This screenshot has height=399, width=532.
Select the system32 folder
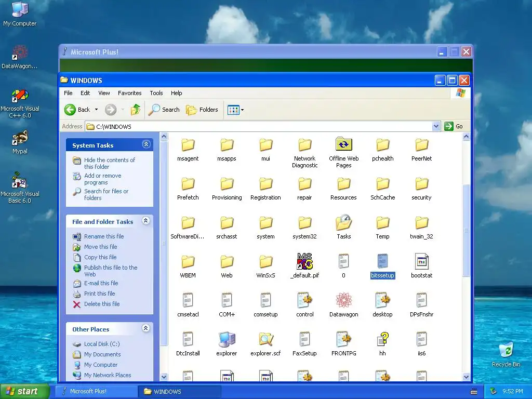pyautogui.click(x=304, y=228)
